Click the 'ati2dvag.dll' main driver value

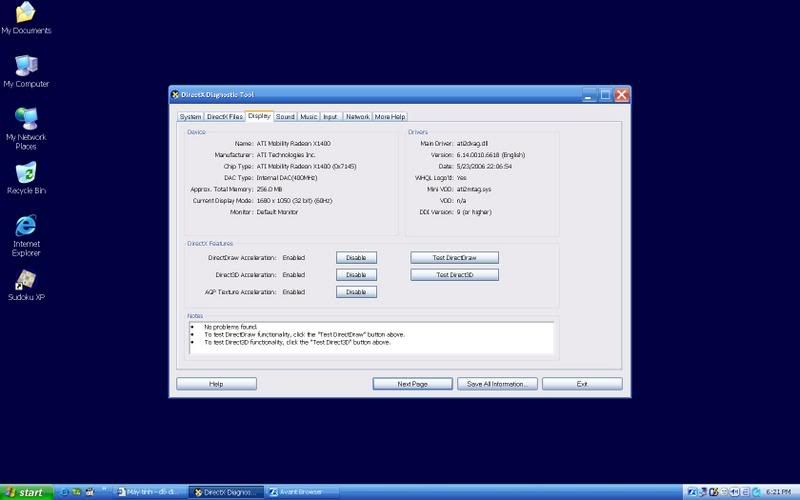[472, 144]
